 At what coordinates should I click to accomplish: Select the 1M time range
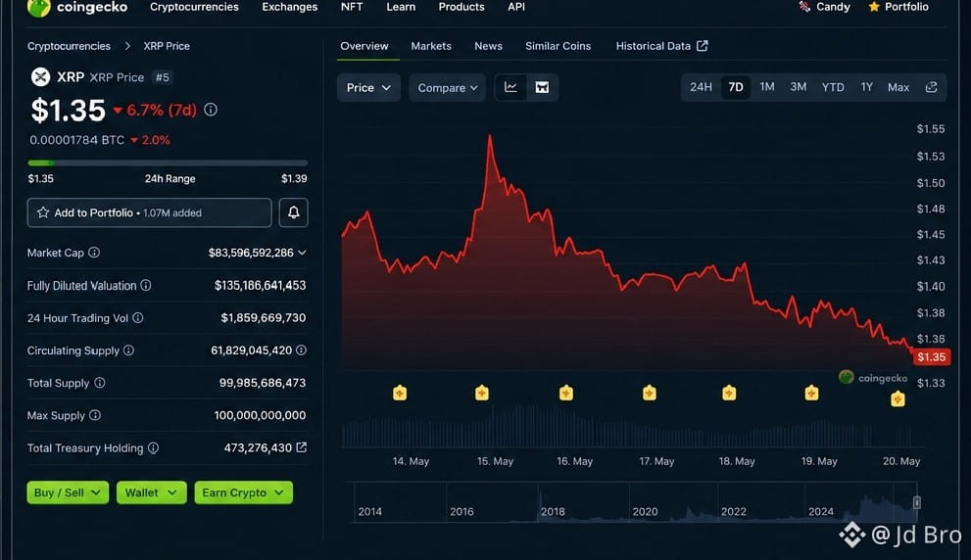[767, 87]
